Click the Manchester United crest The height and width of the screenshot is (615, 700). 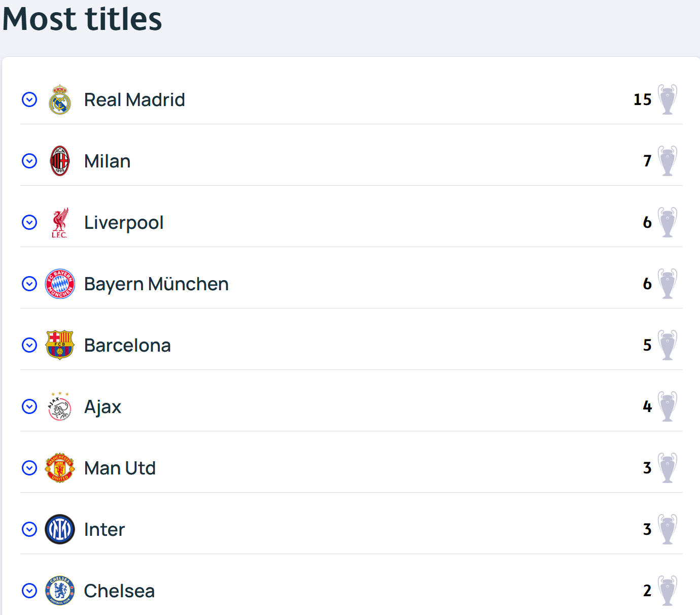pos(60,468)
